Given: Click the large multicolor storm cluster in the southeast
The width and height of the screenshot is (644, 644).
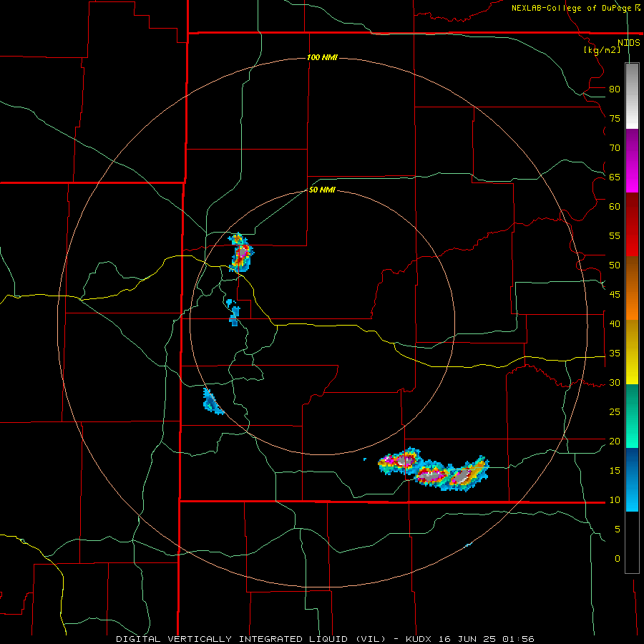Looking at the screenshot, I should 434,469.
